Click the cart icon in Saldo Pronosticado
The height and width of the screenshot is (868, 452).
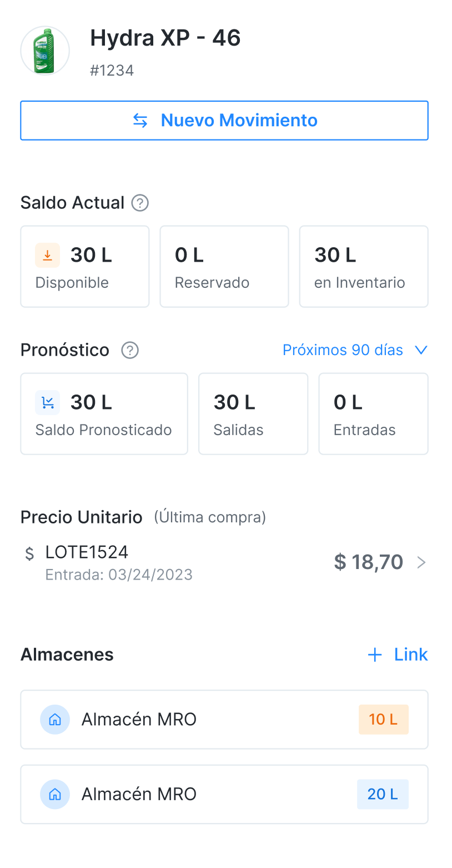(x=48, y=402)
